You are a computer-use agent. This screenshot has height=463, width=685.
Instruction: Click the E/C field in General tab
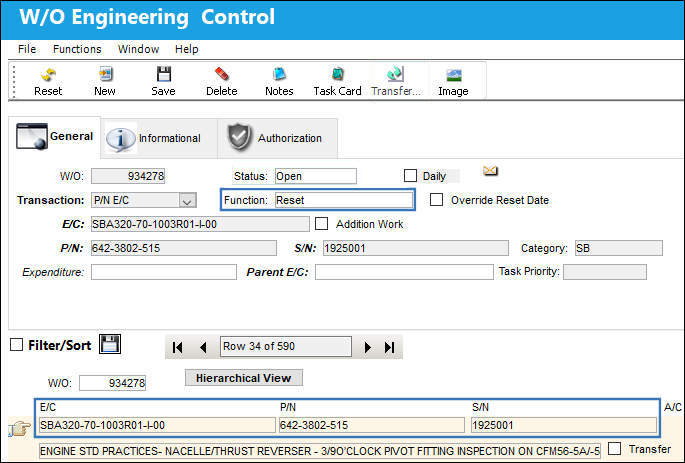click(x=200, y=224)
